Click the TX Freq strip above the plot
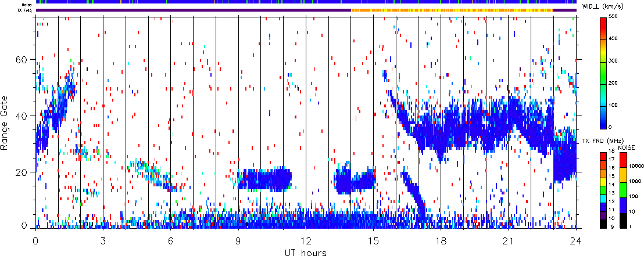 click(x=306, y=10)
